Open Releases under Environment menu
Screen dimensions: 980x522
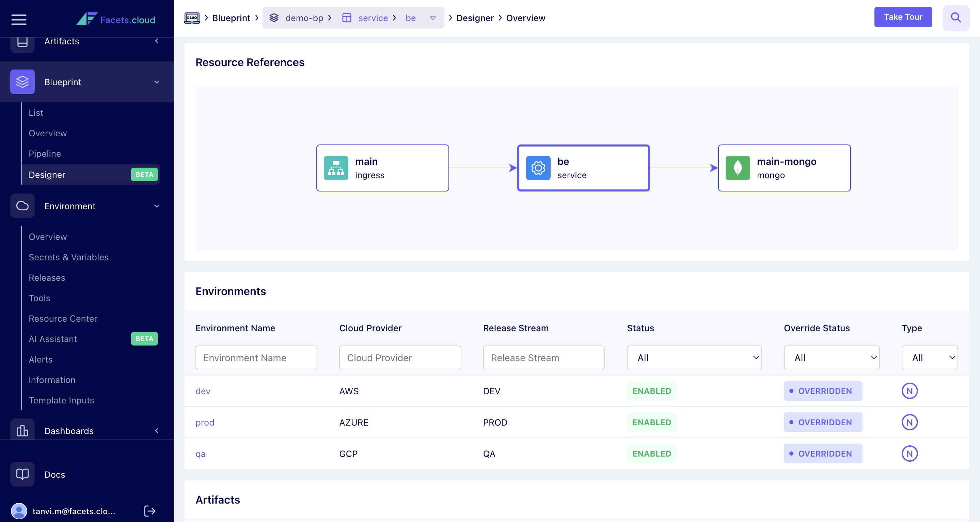coord(47,278)
